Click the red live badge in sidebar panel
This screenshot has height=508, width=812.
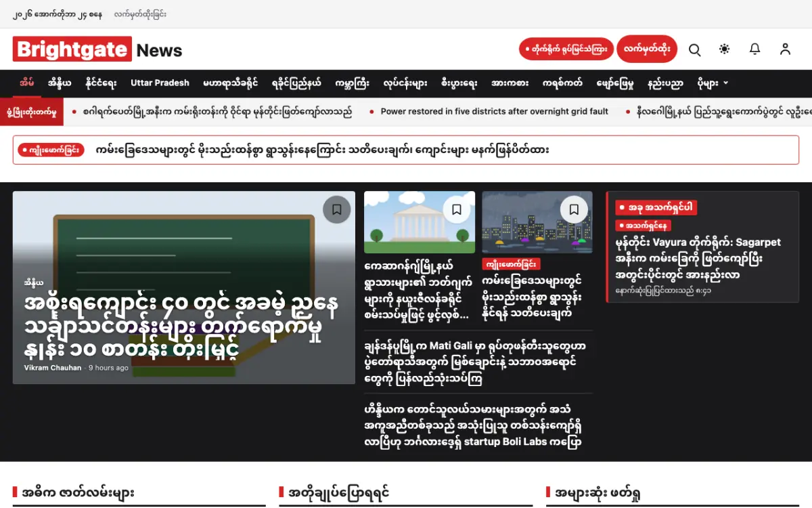656,207
